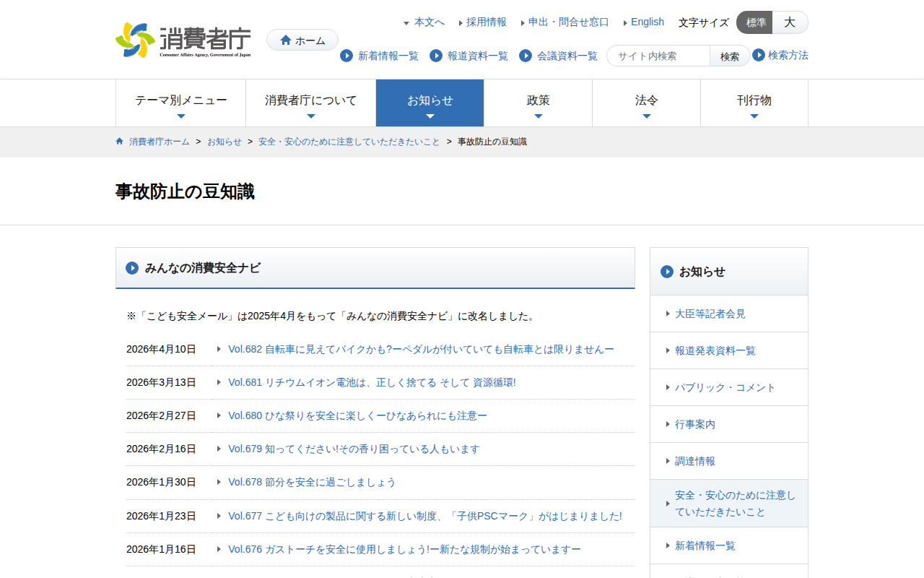This screenshot has height=578, width=924.
Task: Click the date 2026年1月16日
Action: pos(161,549)
